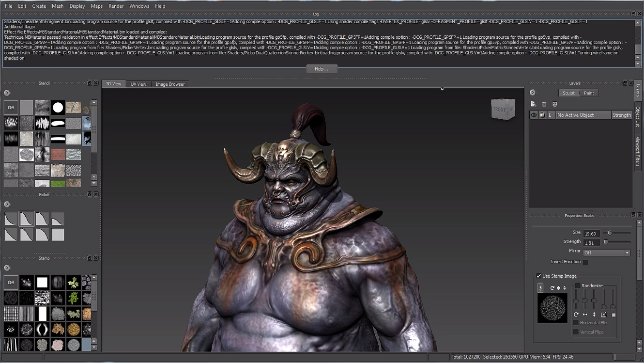Switch Layers panel to Paint mode
Image resolution: width=644 pixels, height=363 pixels.
589,93
